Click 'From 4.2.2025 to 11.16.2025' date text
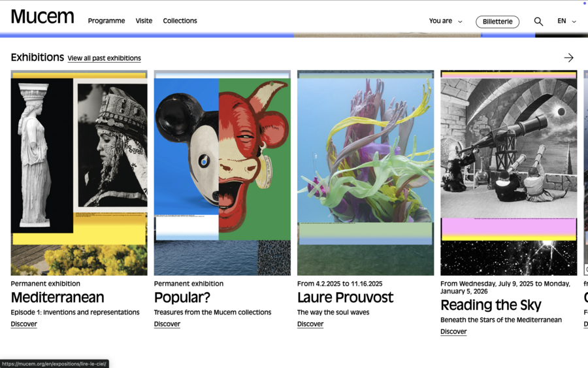 coord(340,284)
